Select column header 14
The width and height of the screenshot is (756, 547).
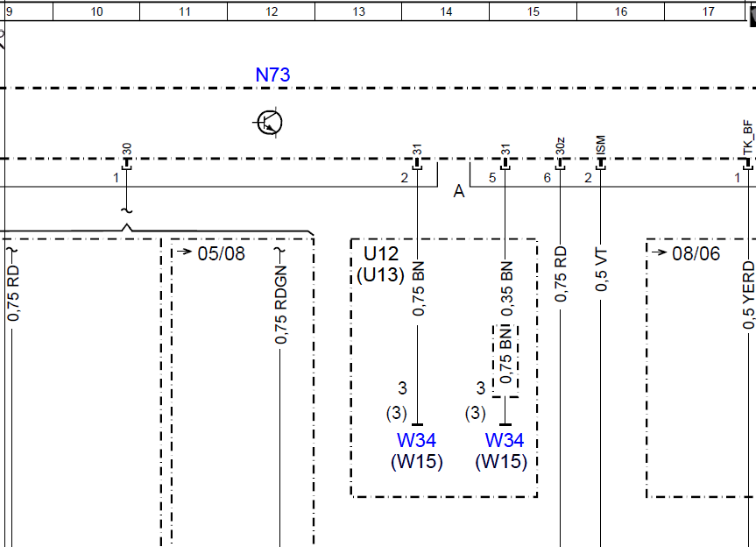click(446, 11)
